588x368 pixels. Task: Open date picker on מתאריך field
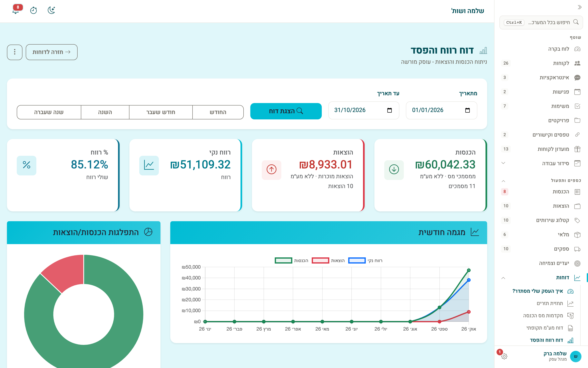[x=467, y=110]
